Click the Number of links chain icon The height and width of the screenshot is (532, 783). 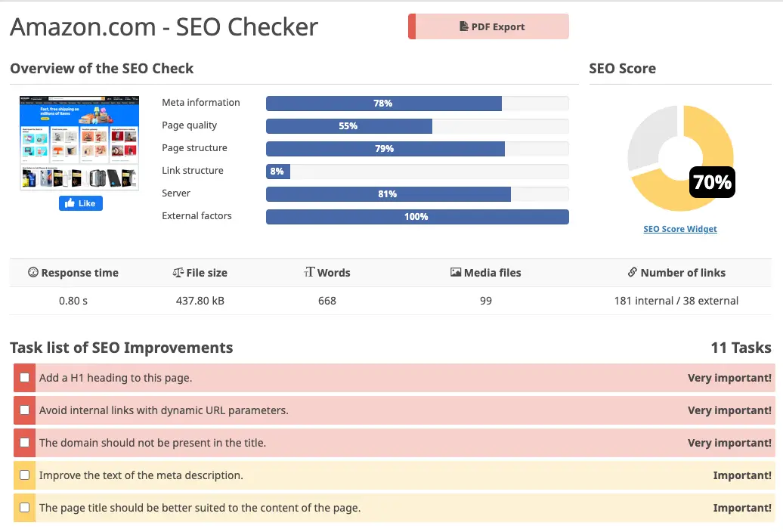(633, 273)
